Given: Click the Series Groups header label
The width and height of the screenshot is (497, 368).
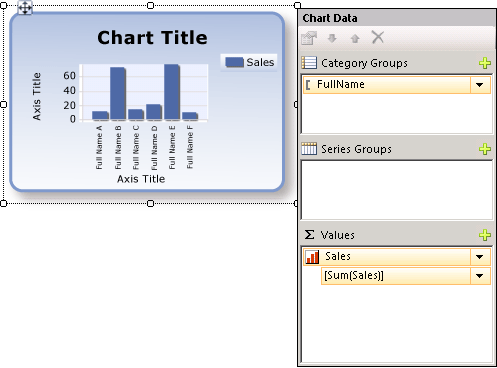Looking at the screenshot, I should (x=356, y=149).
